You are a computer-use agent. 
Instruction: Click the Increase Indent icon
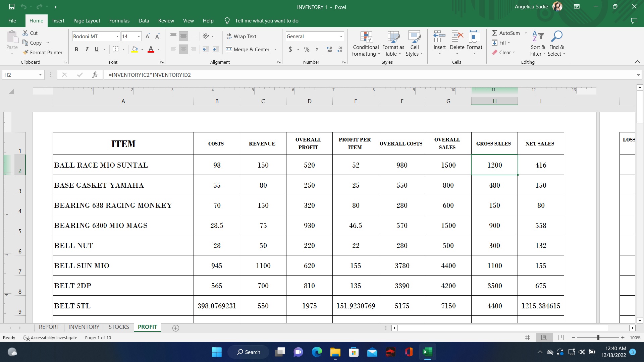216,49
